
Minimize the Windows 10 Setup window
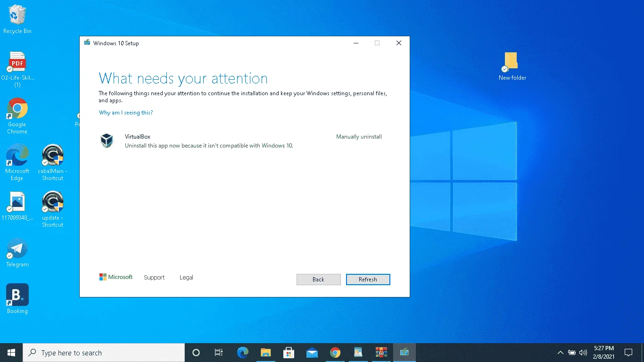[355, 43]
